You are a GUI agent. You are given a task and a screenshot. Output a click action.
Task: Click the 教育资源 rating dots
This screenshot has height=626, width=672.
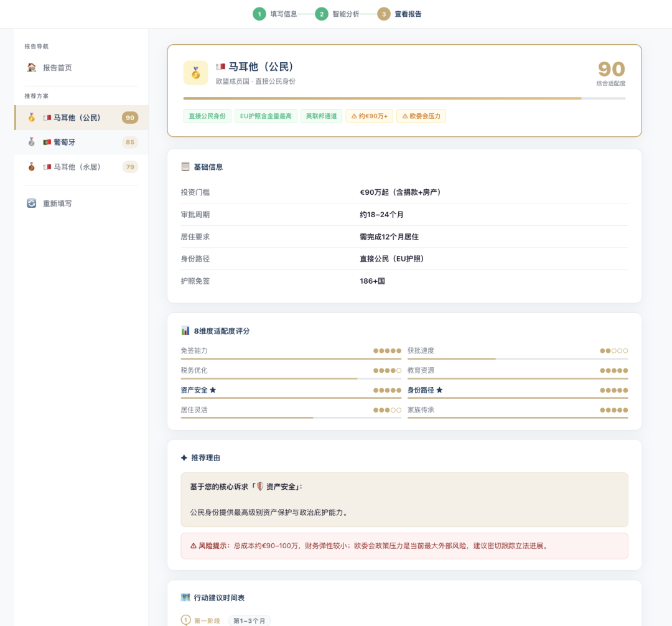tap(614, 371)
